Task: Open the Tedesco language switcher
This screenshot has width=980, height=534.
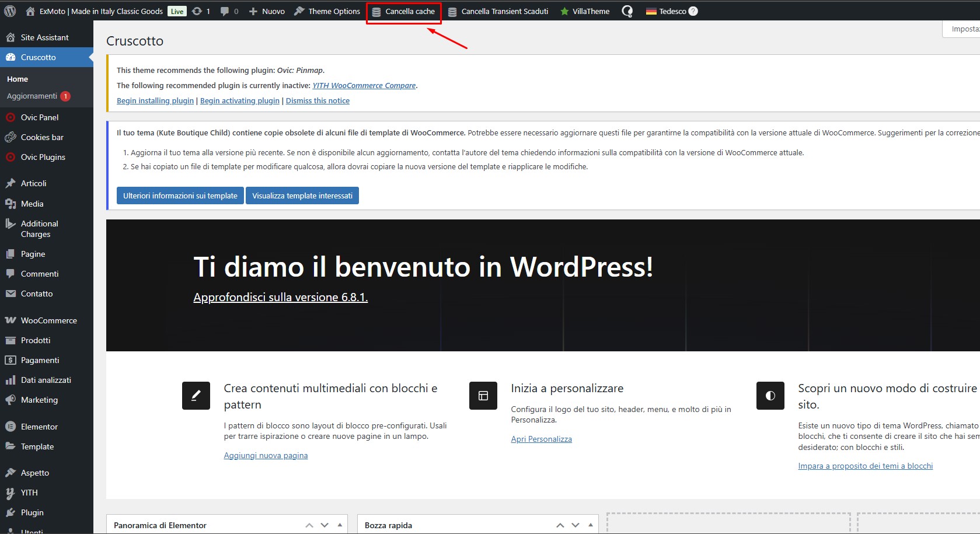Action: [672, 11]
